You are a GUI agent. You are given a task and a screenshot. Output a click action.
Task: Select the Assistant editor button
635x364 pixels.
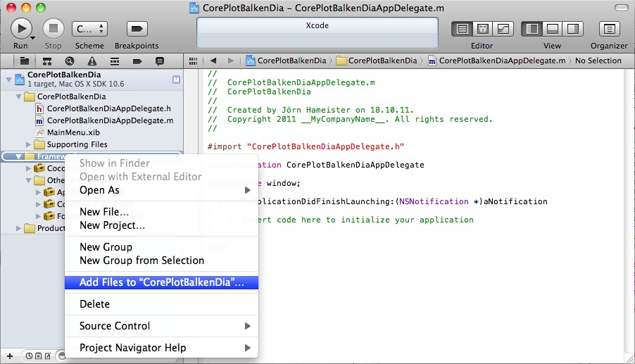483,29
